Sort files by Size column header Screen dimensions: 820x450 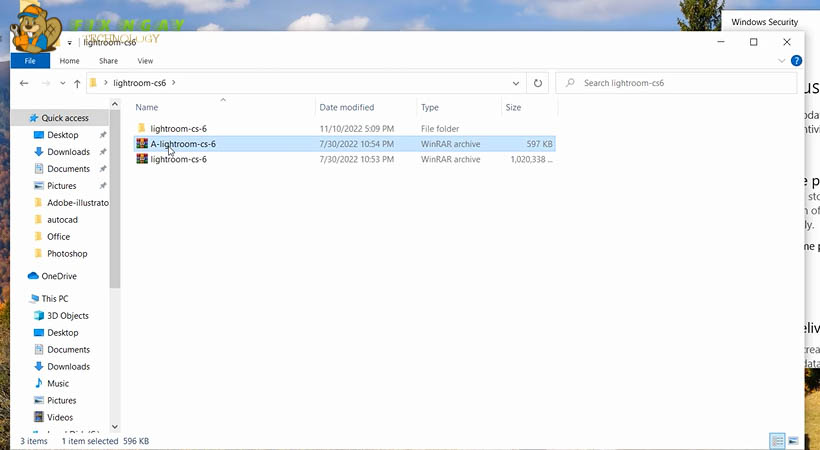coord(513,107)
